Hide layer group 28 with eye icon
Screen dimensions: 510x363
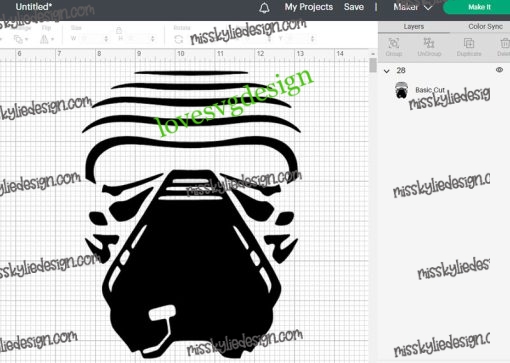499,70
